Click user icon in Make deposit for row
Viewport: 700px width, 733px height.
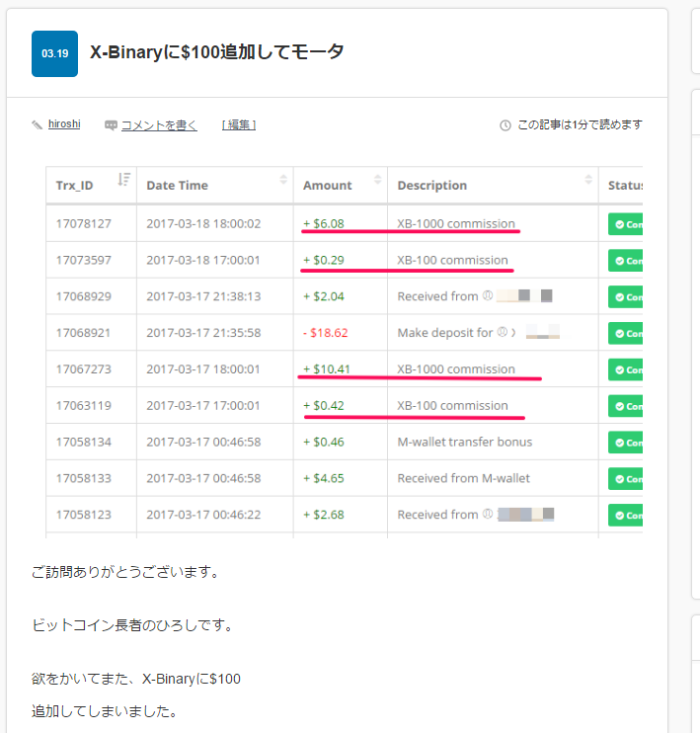[x=502, y=333]
